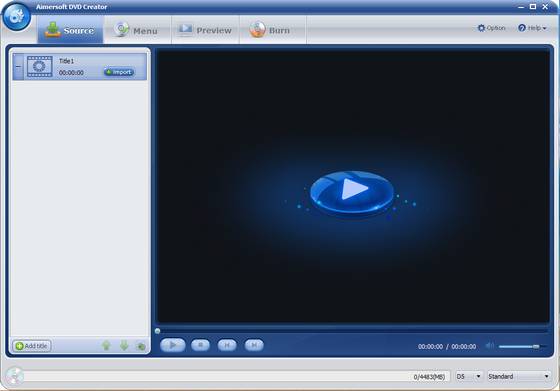Click the previous track button
This screenshot has width=560, height=391.
tap(227, 345)
